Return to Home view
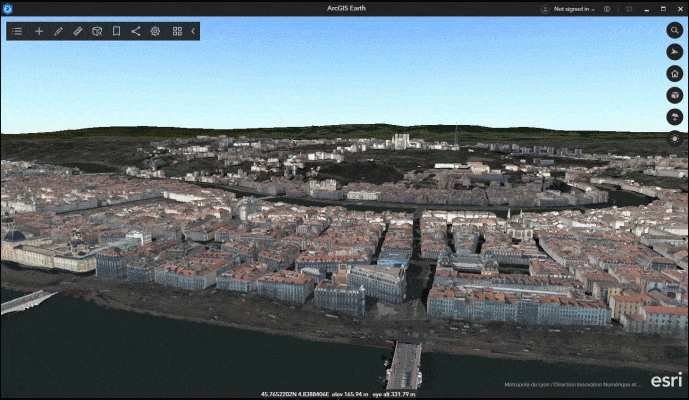This screenshot has height=400, width=689. pos(674,73)
